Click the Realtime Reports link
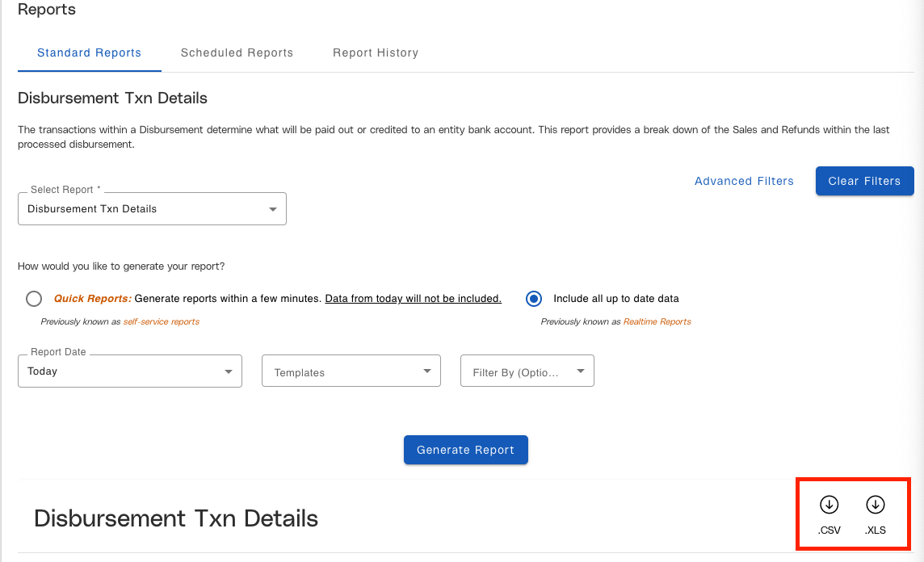Viewport: 924px width, 562px height. point(657,321)
